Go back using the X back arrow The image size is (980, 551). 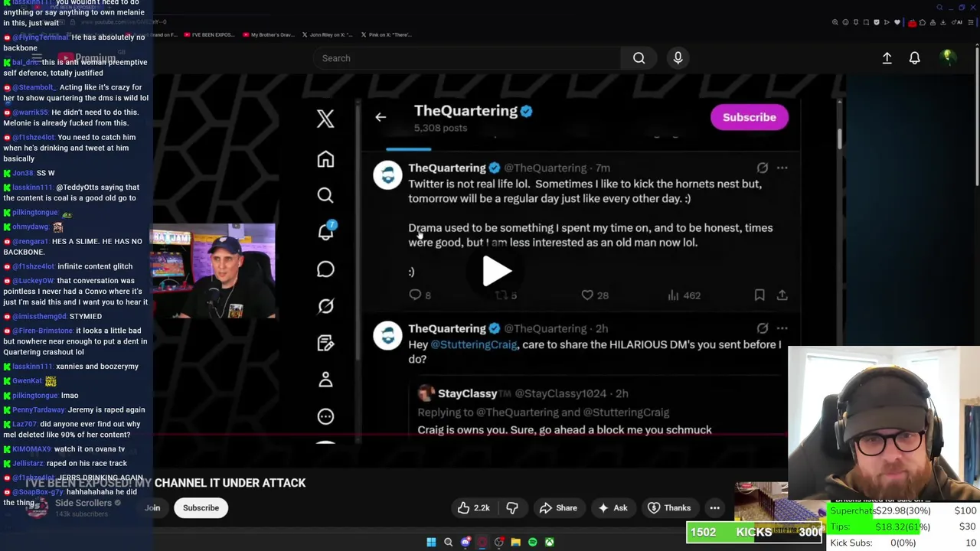[x=381, y=117]
